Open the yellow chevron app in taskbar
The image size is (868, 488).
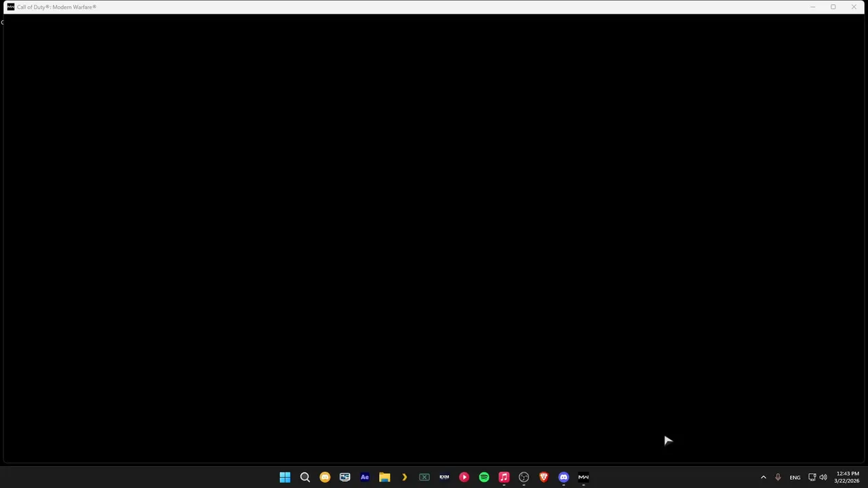coord(404,477)
